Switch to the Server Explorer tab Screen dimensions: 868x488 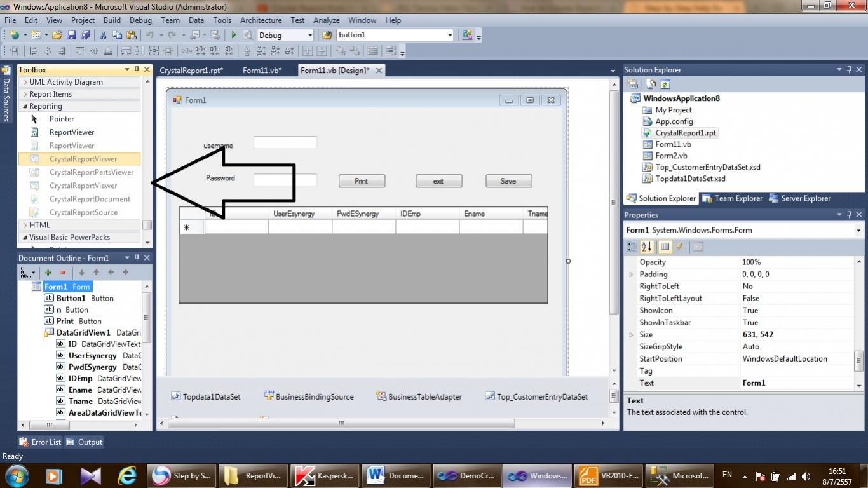pyautogui.click(x=799, y=198)
